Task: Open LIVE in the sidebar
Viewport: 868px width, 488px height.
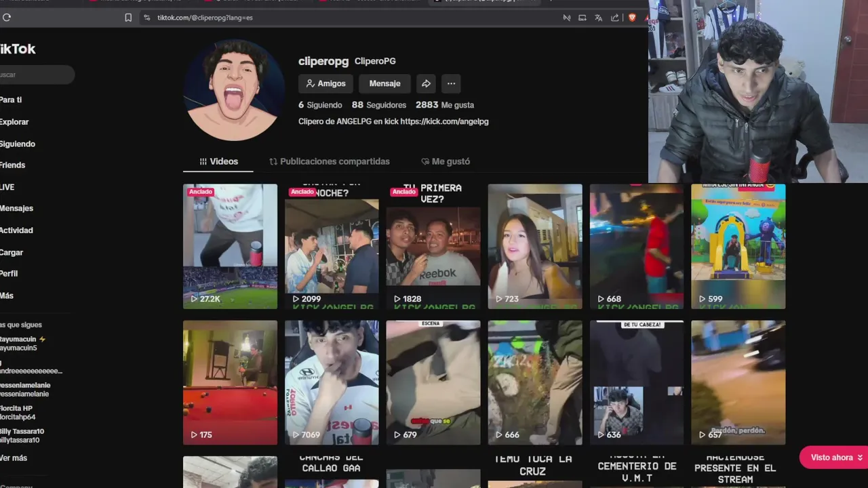Action: 7,187
